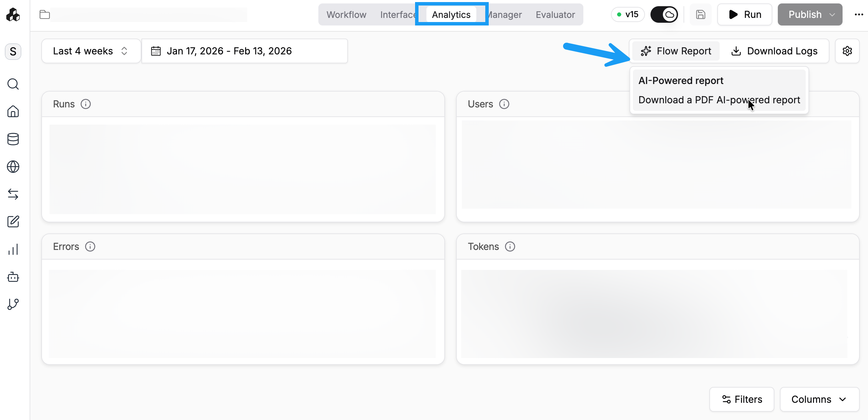868x420 pixels.
Task: Show info for Runs chart
Action: 86,104
